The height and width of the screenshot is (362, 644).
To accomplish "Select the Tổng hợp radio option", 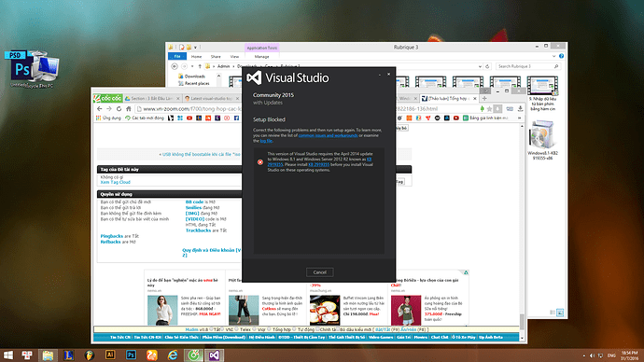I will 270,329.
